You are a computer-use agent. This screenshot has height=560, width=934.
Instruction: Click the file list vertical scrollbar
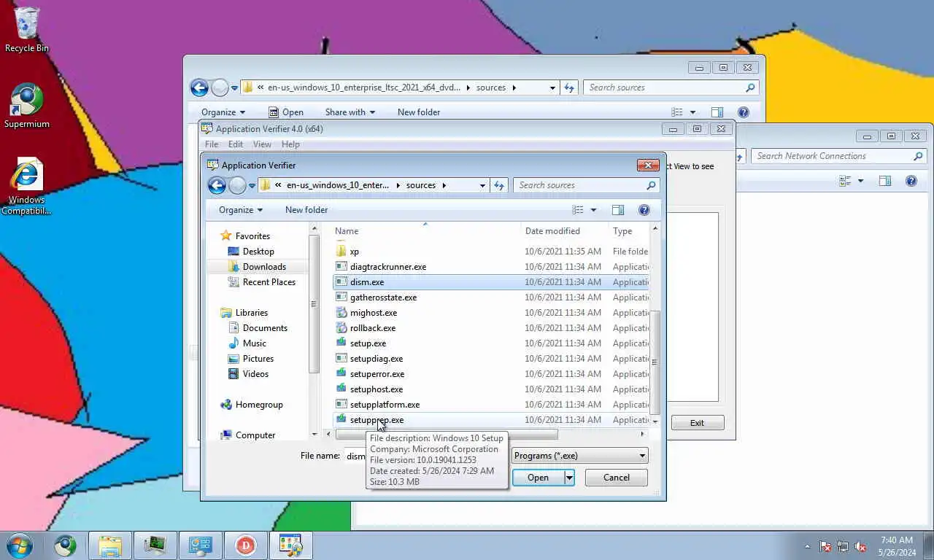tap(655, 362)
